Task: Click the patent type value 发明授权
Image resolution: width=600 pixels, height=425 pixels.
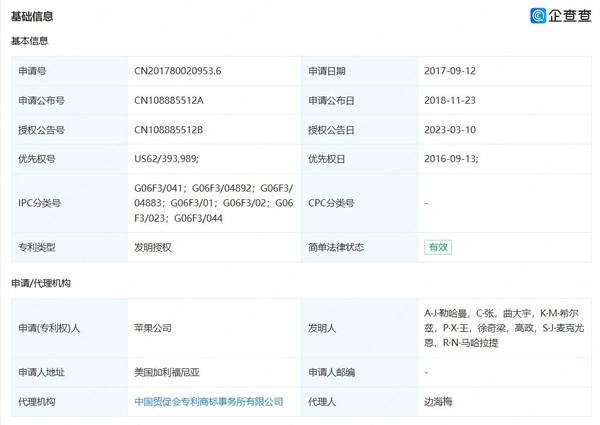Action: point(153,248)
